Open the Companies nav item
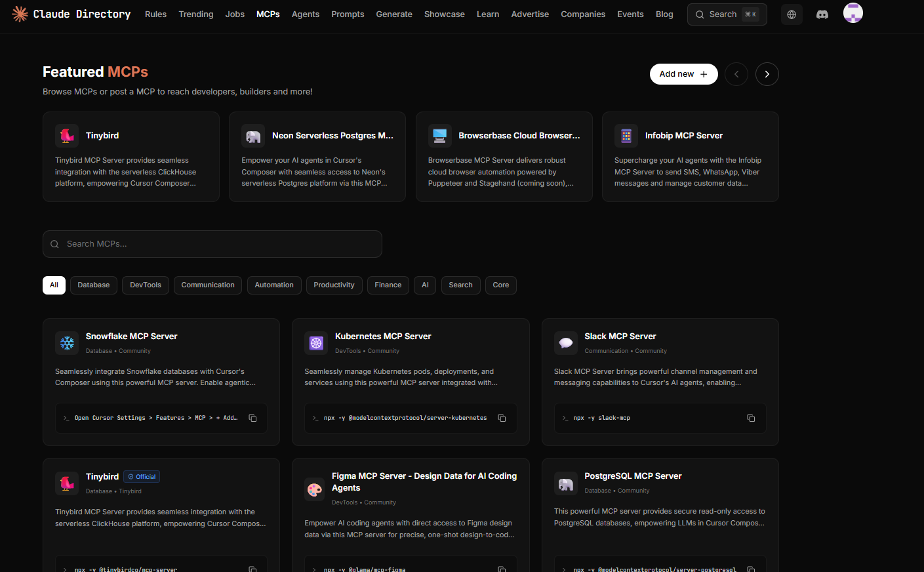The height and width of the screenshot is (572, 924). 583,14
